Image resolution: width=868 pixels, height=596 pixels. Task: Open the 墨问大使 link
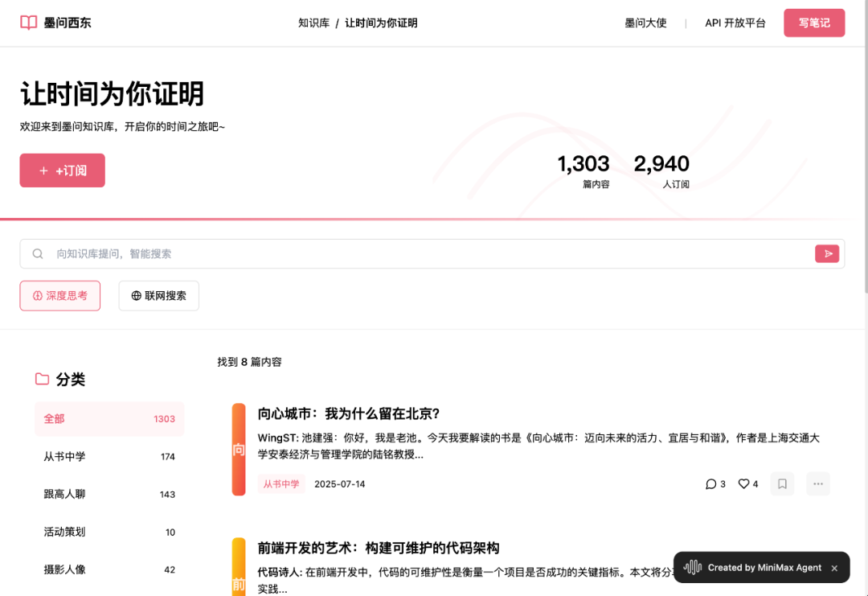click(645, 23)
